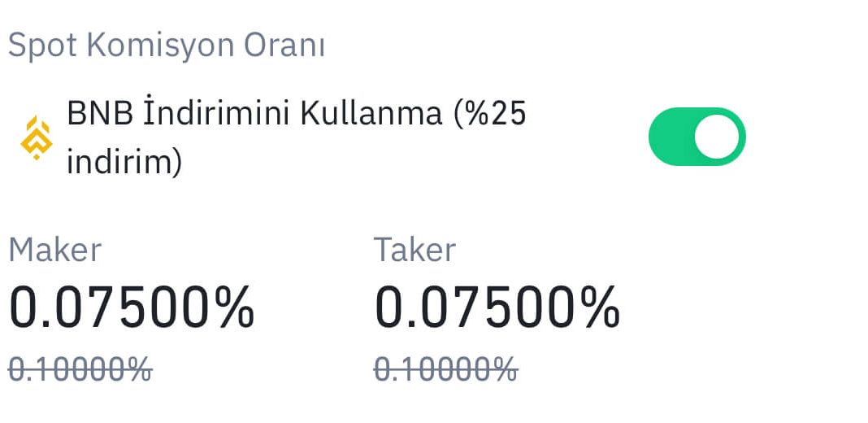Click the crossed-out Taker rate 0.10000%

[446, 369]
